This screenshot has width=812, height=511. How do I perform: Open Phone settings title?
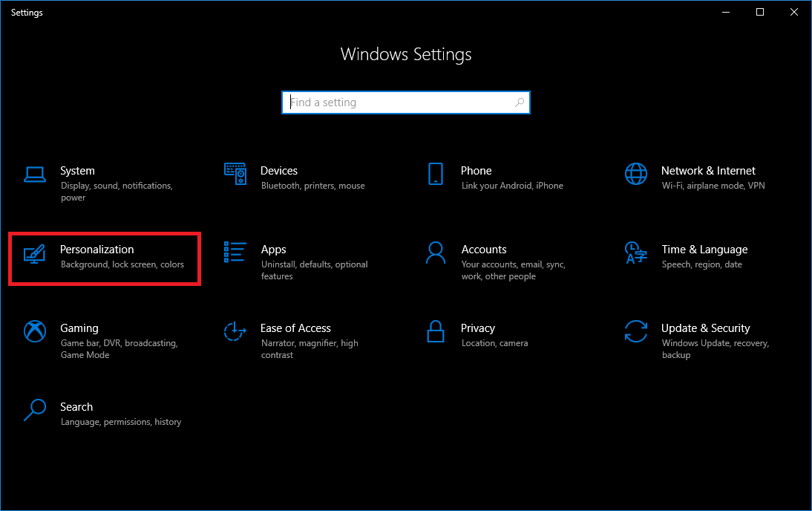476,171
